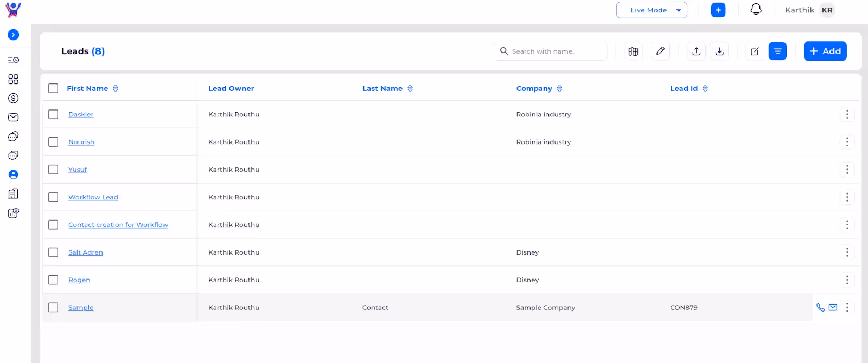Screen dimensions: 868x363
Task: Toggle the select-all checkbox in header
Action: point(53,88)
